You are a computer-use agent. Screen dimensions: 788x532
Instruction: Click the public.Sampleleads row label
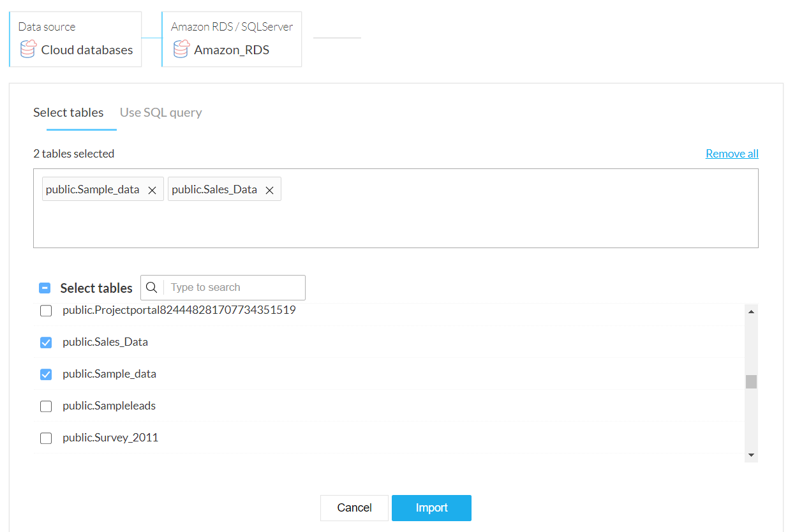pyautogui.click(x=109, y=406)
